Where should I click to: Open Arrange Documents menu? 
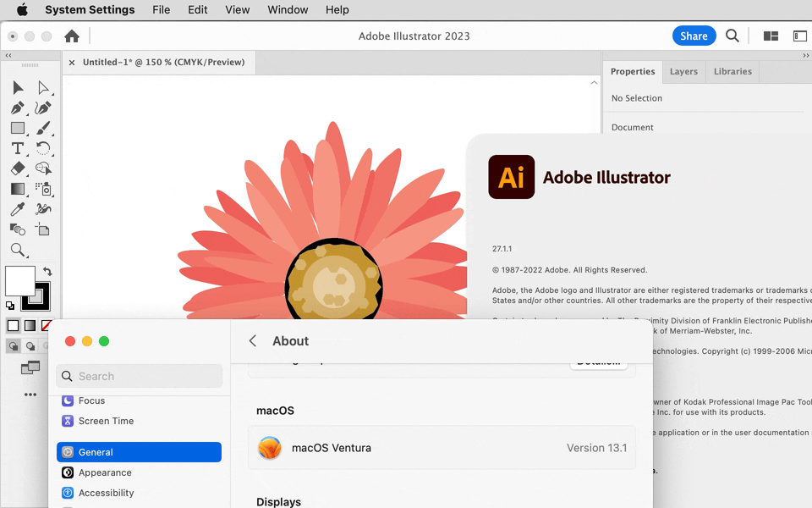tap(771, 36)
